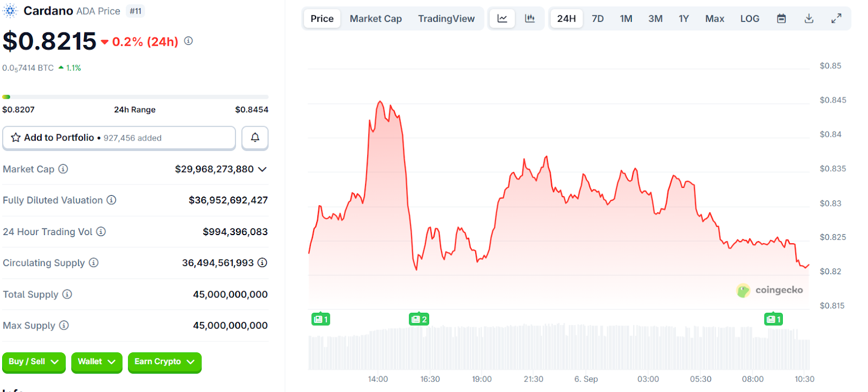Expand the Market Cap value chevron

(x=263, y=169)
